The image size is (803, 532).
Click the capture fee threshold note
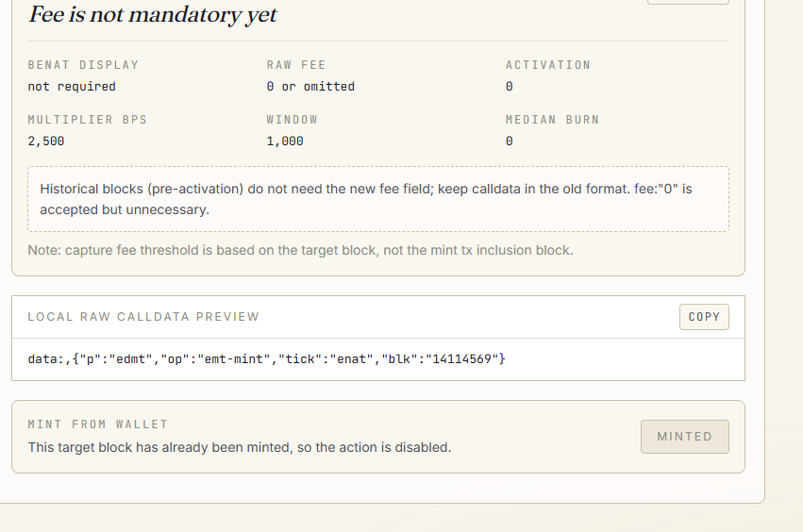click(x=301, y=250)
